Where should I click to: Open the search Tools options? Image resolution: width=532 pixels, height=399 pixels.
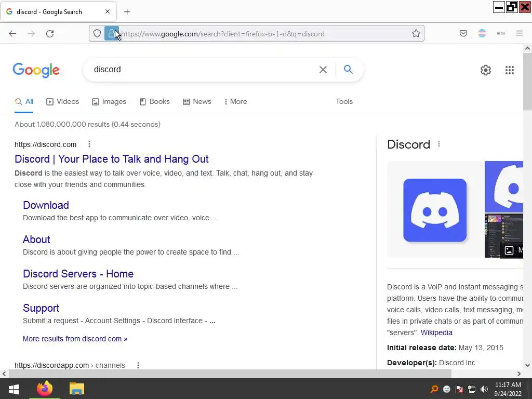coord(344,101)
